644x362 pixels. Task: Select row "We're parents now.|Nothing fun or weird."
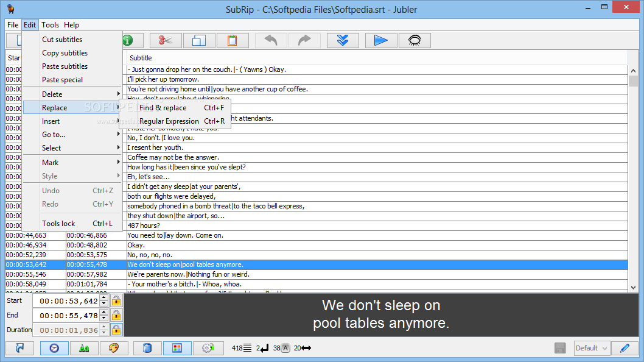[317, 274]
